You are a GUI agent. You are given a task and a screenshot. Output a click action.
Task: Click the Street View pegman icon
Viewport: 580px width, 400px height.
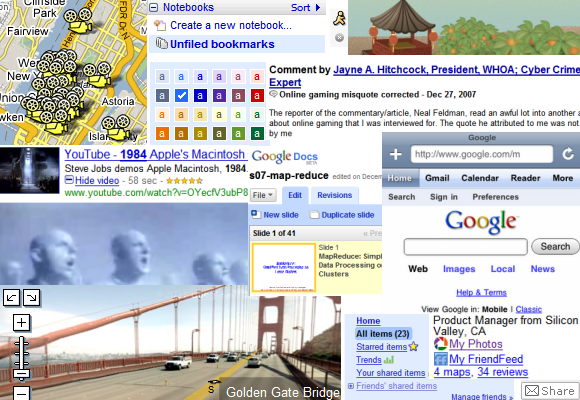coord(339,18)
